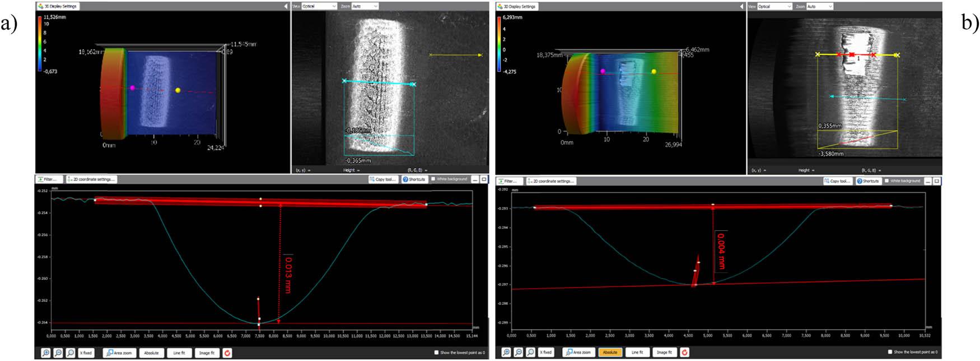This screenshot has width=980, height=361.
Task: Open Shortcuts help in left profile panel
Action: click(414, 179)
